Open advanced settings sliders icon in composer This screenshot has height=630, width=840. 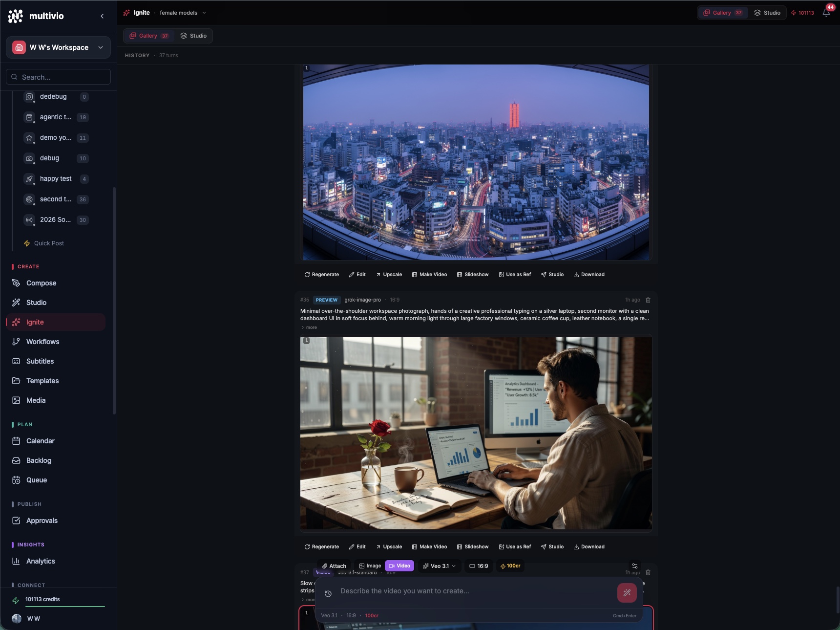coord(635,566)
